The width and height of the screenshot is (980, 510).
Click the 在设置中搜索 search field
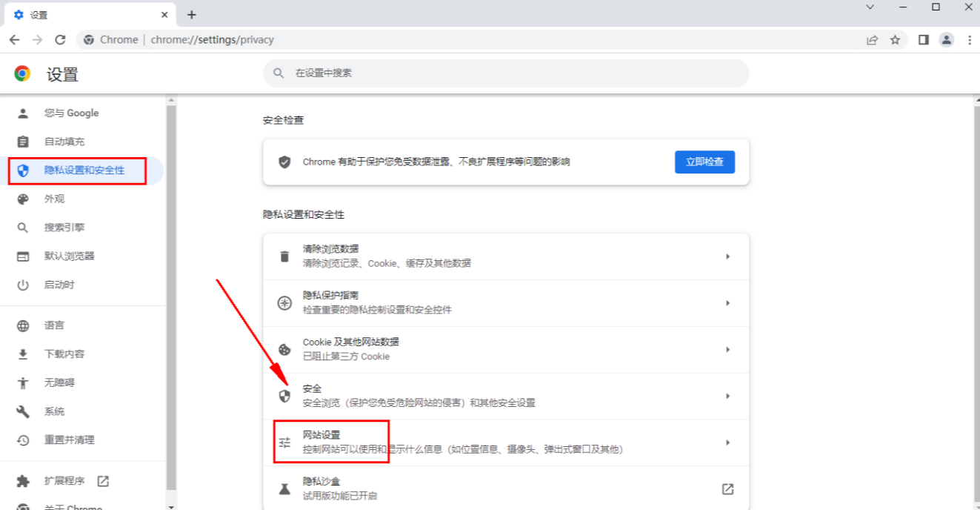point(506,73)
